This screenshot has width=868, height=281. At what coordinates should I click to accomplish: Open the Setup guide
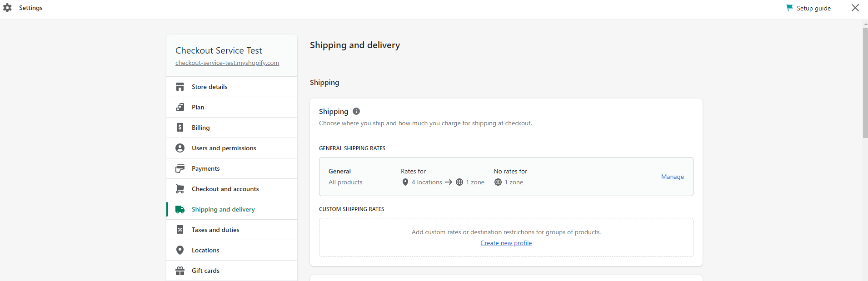click(x=808, y=8)
